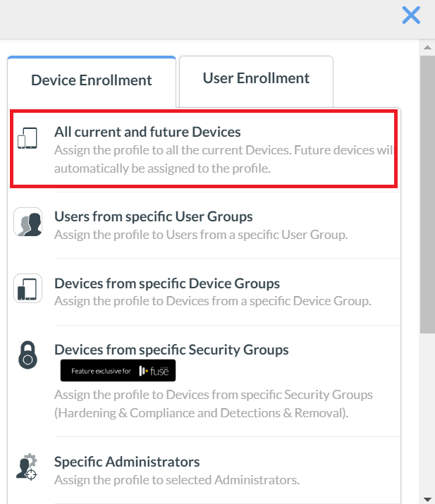
Task: Click the Security Groups description text
Action: 213,402
